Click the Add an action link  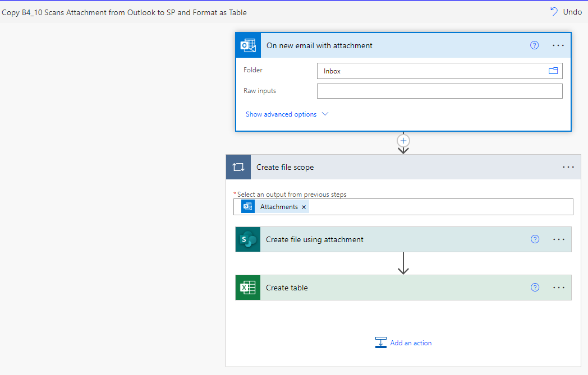click(411, 342)
